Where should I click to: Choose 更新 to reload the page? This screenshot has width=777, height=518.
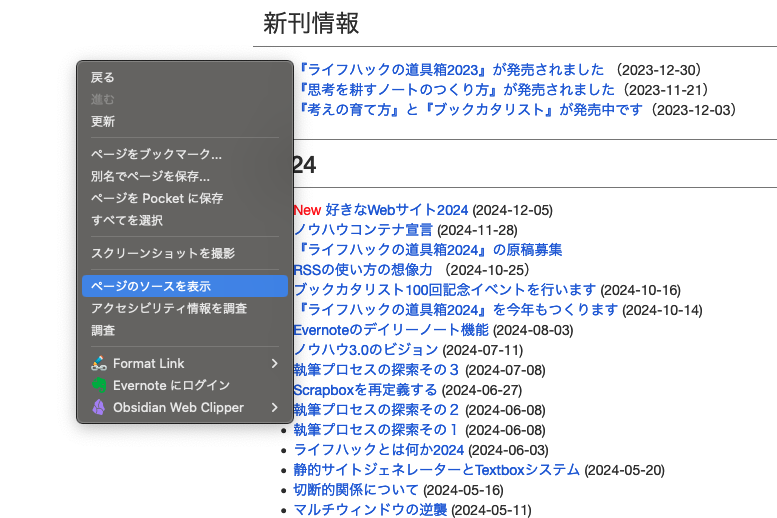pos(103,121)
